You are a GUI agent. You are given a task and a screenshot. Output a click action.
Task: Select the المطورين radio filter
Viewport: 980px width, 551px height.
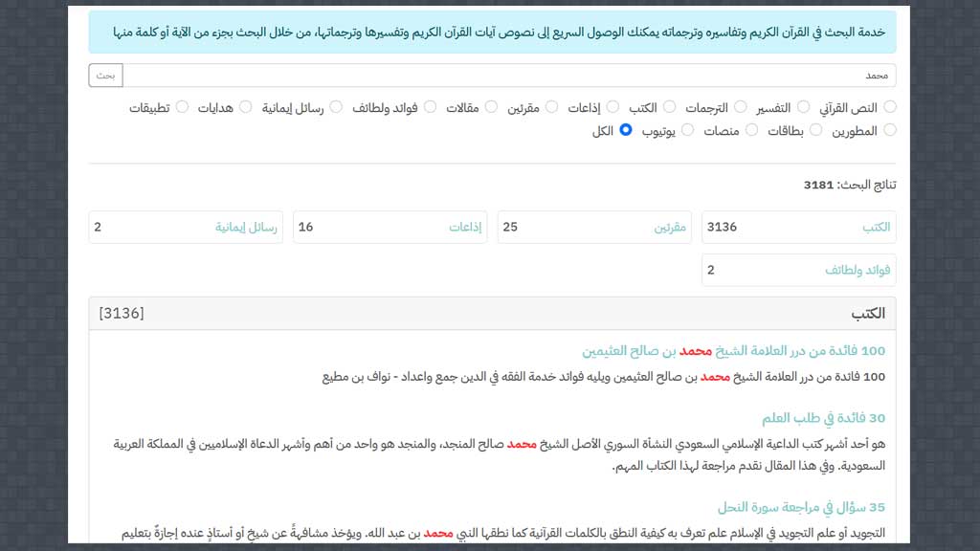[891, 130]
